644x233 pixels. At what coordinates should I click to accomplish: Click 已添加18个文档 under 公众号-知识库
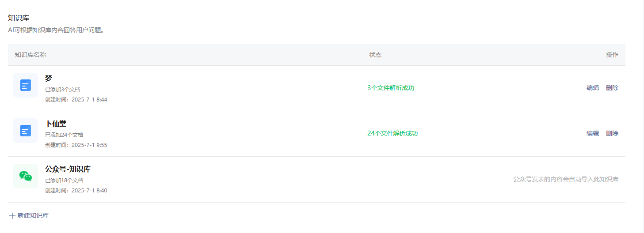[x=64, y=180]
